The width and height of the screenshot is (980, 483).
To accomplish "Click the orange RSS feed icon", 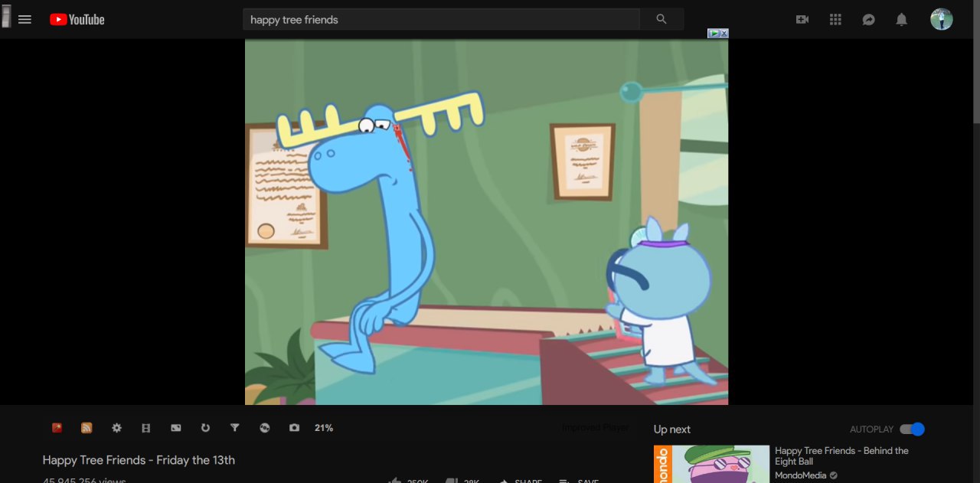I will coord(87,428).
